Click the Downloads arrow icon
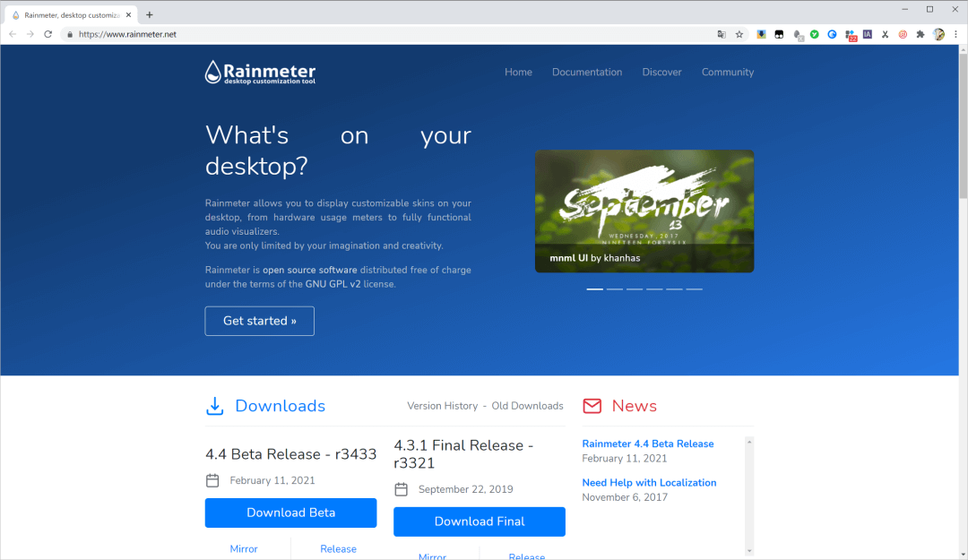 (x=215, y=406)
